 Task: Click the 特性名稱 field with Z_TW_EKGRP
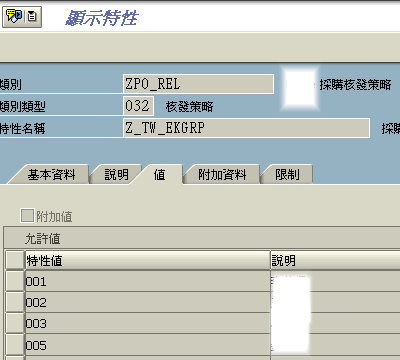[246, 128]
